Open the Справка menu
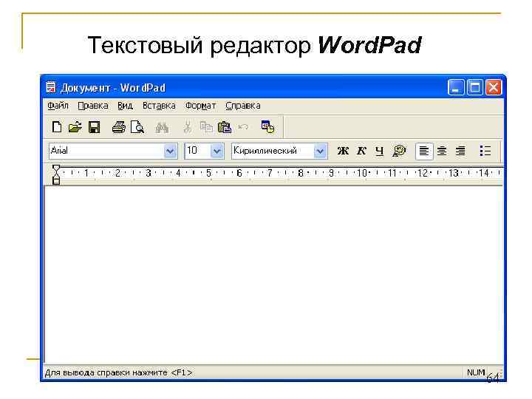 pos(243,106)
